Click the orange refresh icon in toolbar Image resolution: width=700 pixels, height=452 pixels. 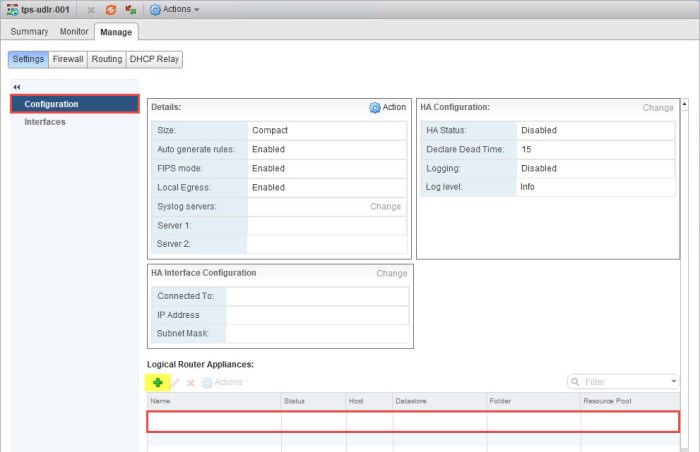111,9
